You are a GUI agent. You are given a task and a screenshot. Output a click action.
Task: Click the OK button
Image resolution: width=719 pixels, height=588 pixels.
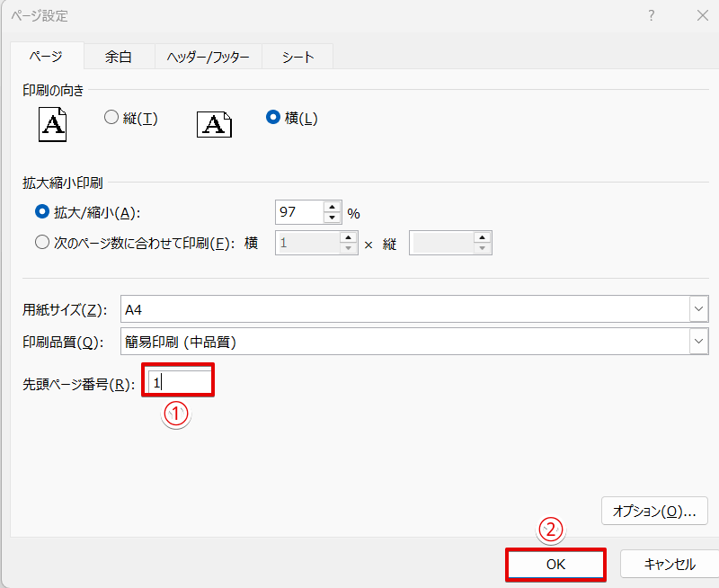pyautogui.click(x=555, y=564)
